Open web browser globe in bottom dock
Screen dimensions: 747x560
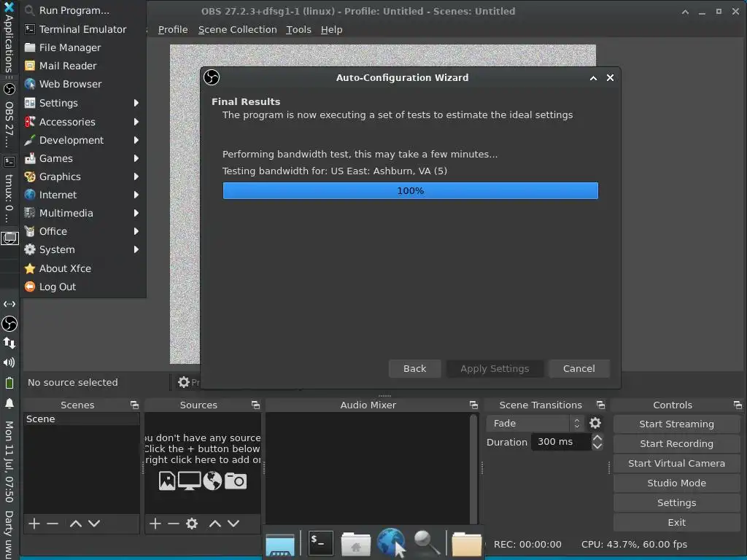coord(391,542)
